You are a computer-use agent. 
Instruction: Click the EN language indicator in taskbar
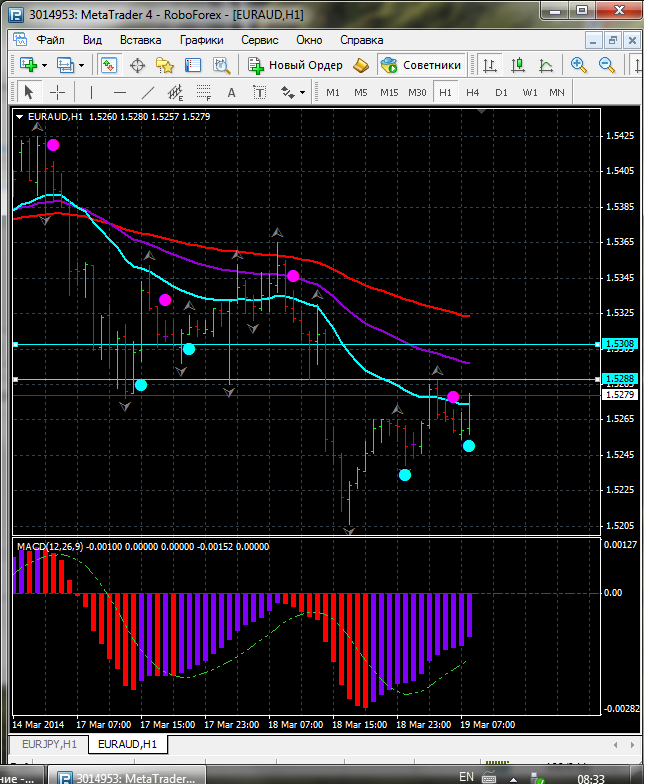tap(466, 776)
